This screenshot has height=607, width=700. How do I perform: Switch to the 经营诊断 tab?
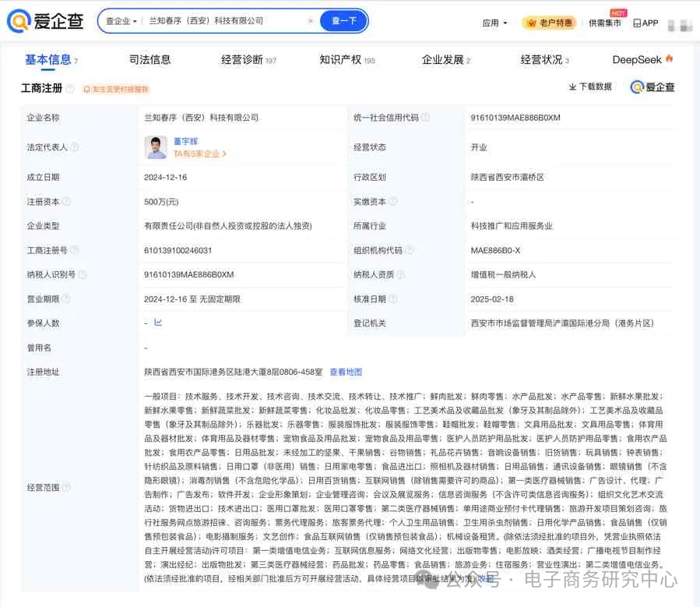[x=248, y=59]
